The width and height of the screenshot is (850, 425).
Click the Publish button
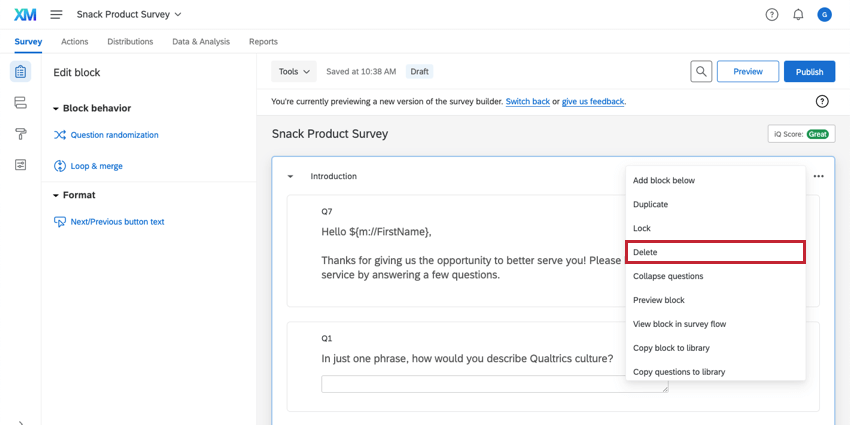809,72
